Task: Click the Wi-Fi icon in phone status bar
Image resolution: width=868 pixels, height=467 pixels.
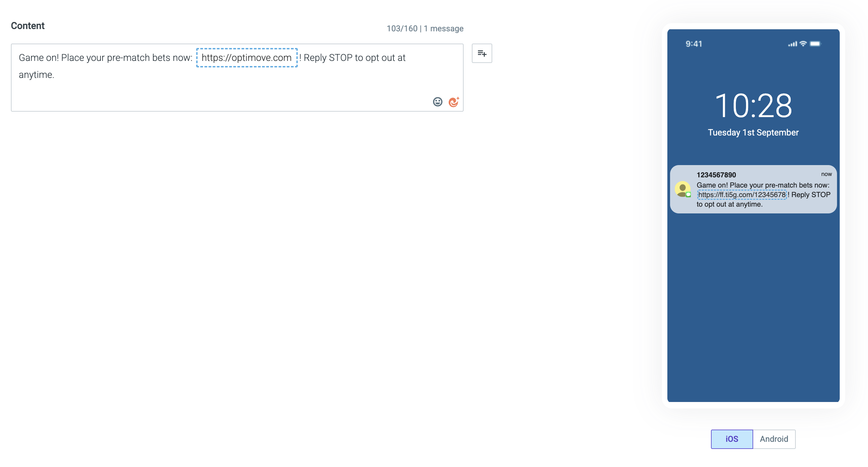Action: coord(803,44)
